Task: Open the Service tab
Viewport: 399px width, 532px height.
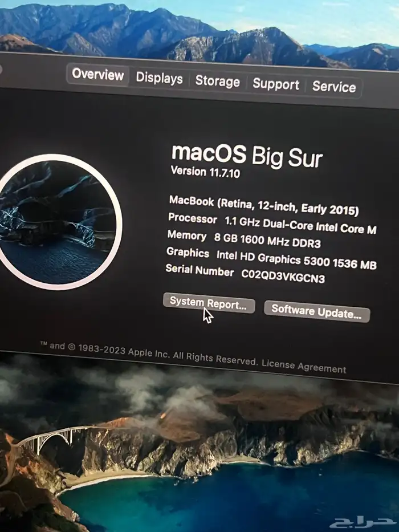Action: [334, 87]
